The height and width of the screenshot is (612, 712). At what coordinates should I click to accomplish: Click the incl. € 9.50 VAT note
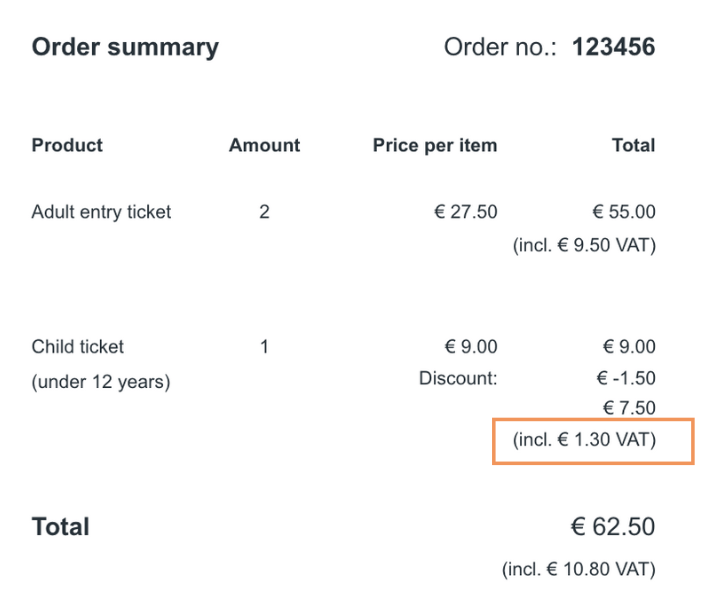coord(584,245)
